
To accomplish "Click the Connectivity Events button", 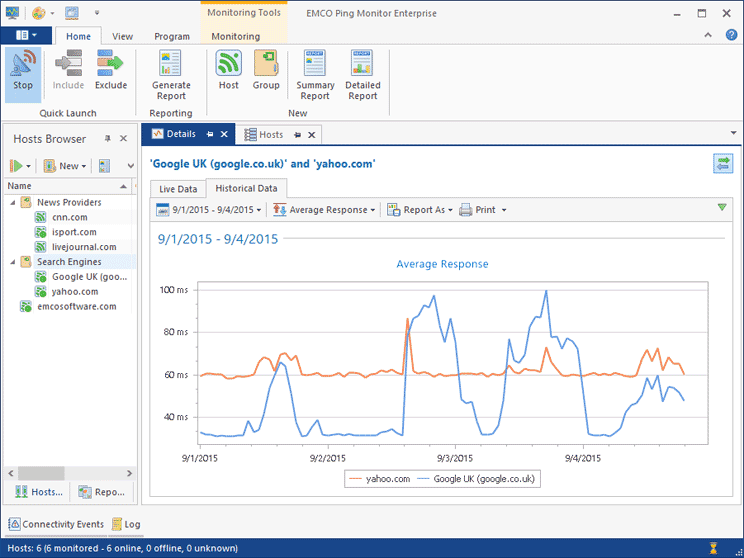I will (56, 524).
